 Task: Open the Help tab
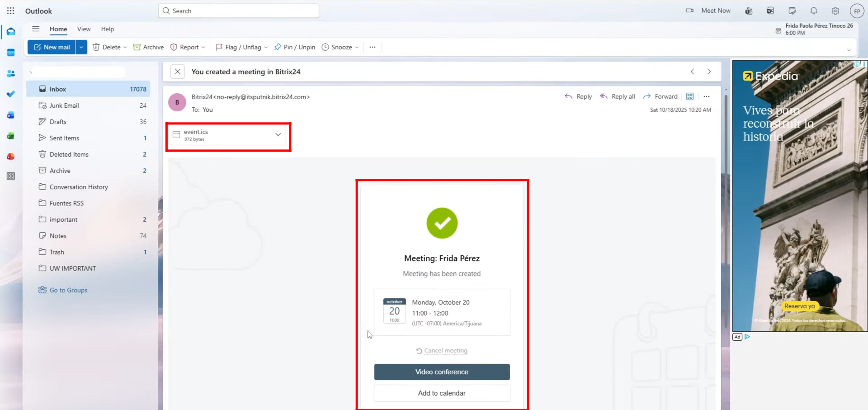[x=108, y=29]
